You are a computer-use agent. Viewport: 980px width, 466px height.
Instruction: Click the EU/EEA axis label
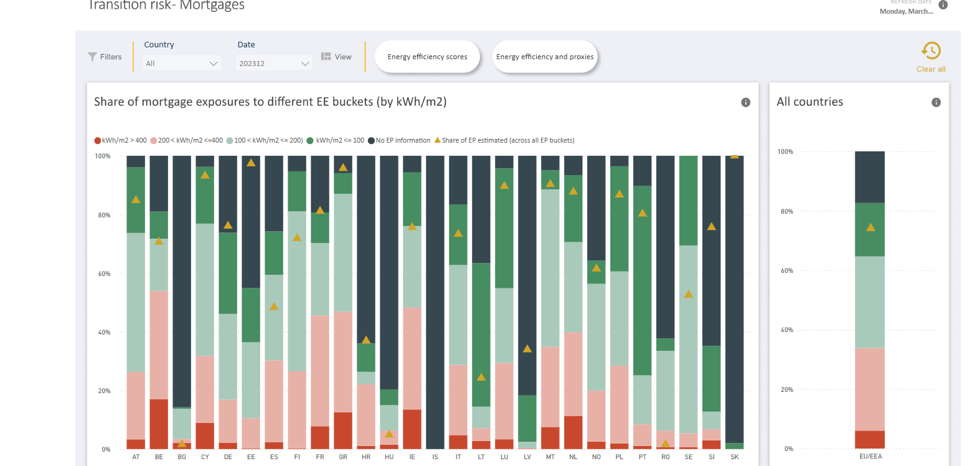pyautogui.click(x=870, y=456)
